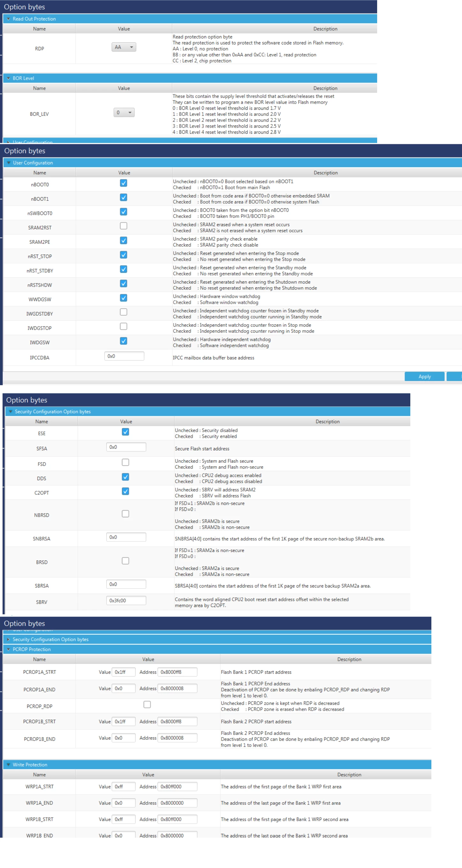Collapse the PCROP Protection section
Screen dimensions: 462x868
point(8,649)
